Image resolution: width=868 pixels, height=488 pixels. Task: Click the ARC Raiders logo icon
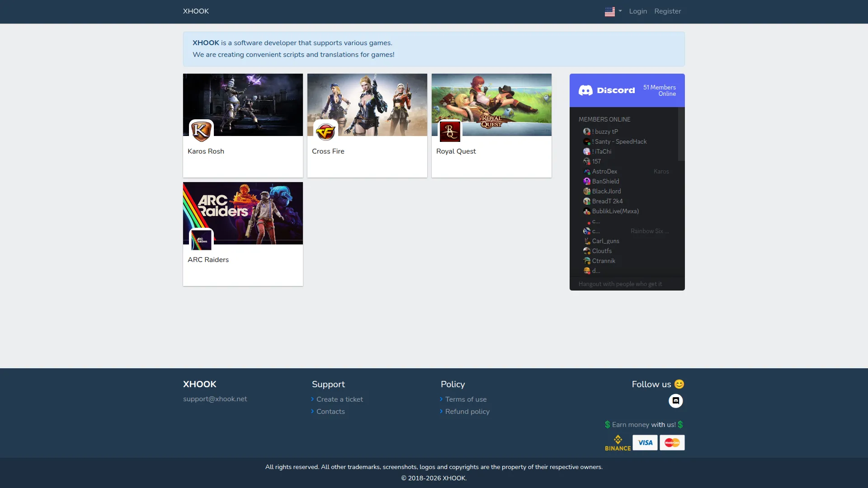[x=201, y=240]
